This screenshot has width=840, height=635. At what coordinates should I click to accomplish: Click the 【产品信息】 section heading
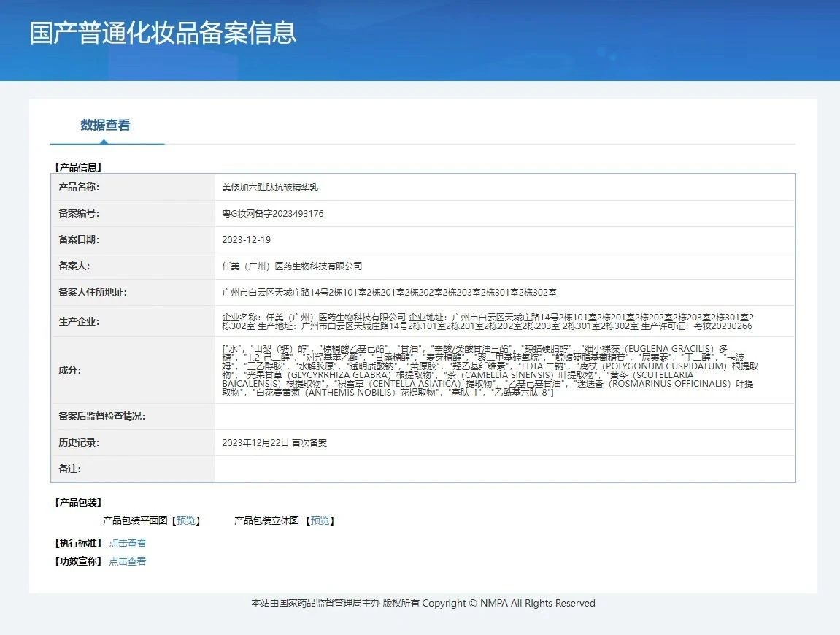coord(78,167)
